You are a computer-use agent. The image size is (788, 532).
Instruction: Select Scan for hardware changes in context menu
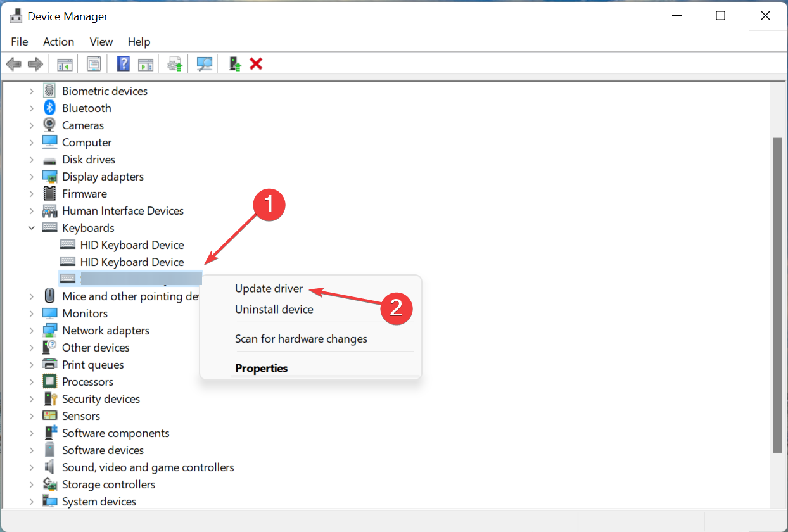point(301,339)
